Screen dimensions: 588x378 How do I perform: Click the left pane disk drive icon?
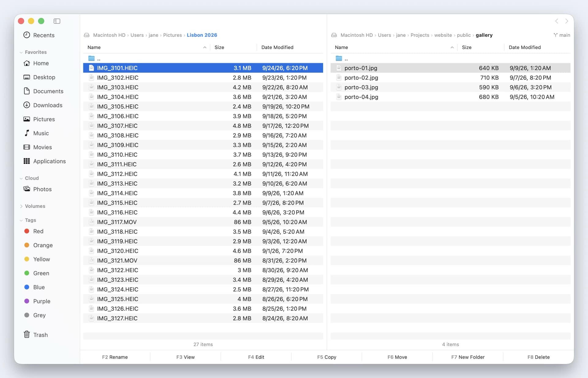coord(87,35)
